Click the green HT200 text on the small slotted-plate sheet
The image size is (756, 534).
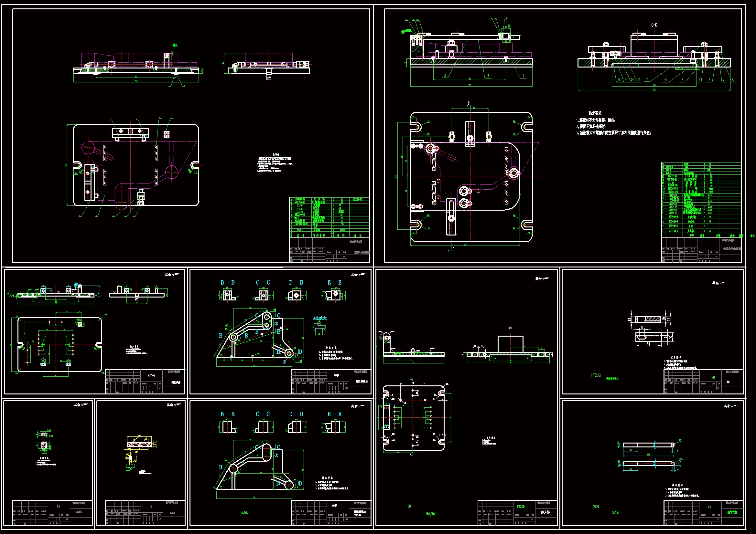click(595, 375)
